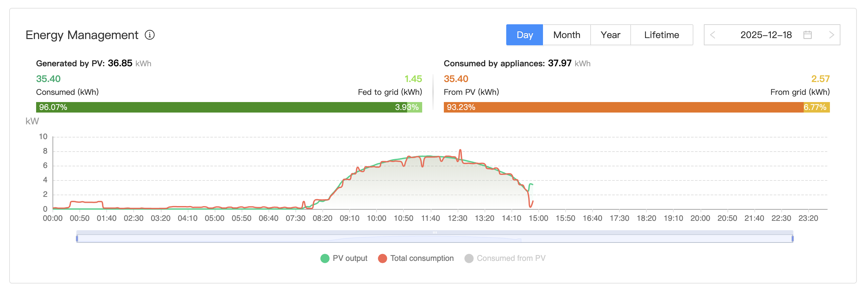The height and width of the screenshot is (294, 868).
Task: Go to the next day arrow
Action: click(831, 35)
